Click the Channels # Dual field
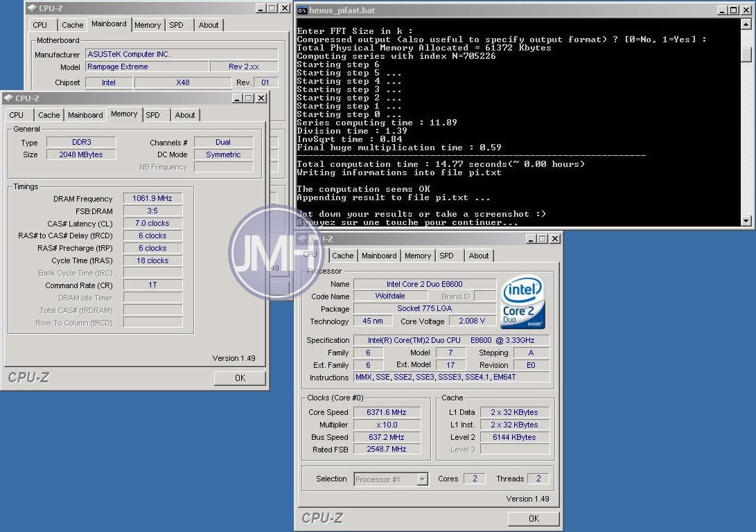The height and width of the screenshot is (532, 756). pos(223,142)
